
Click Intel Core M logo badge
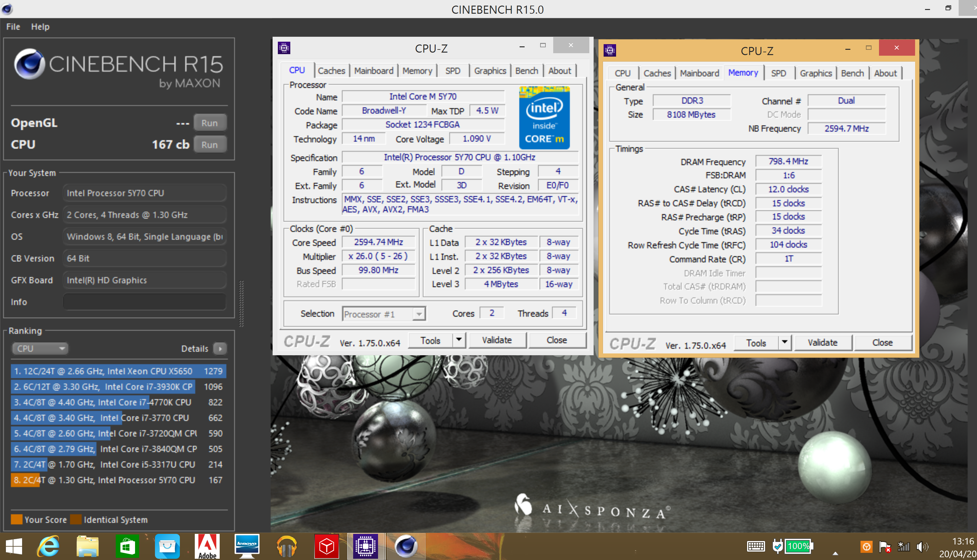pos(544,118)
